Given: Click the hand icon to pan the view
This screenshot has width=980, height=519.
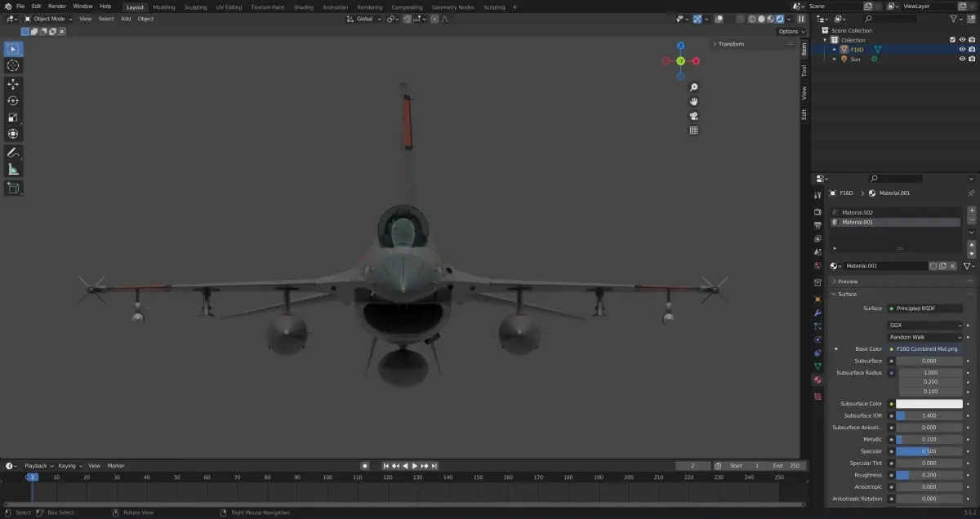Looking at the screenshot, I should coord(694,101).
